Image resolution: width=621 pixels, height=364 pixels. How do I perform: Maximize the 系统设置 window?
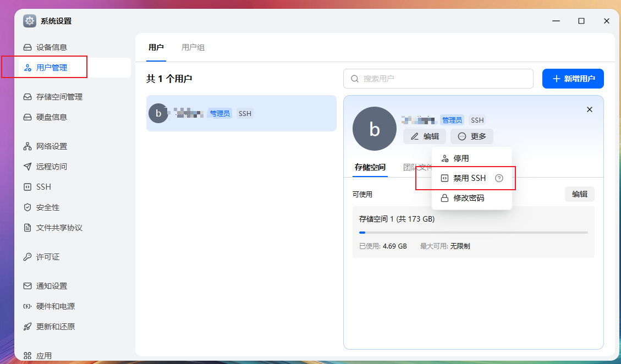click(581, 21)
